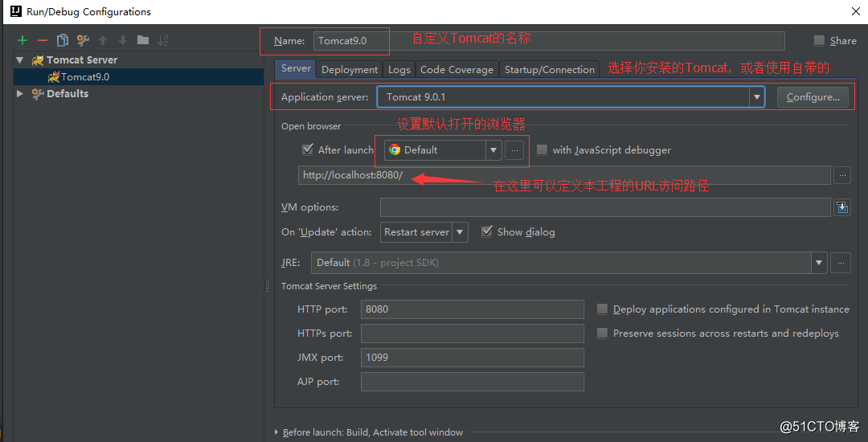Enable the with JavaScript debugger checkbox
868x442 pixels.
coord(542,150)
